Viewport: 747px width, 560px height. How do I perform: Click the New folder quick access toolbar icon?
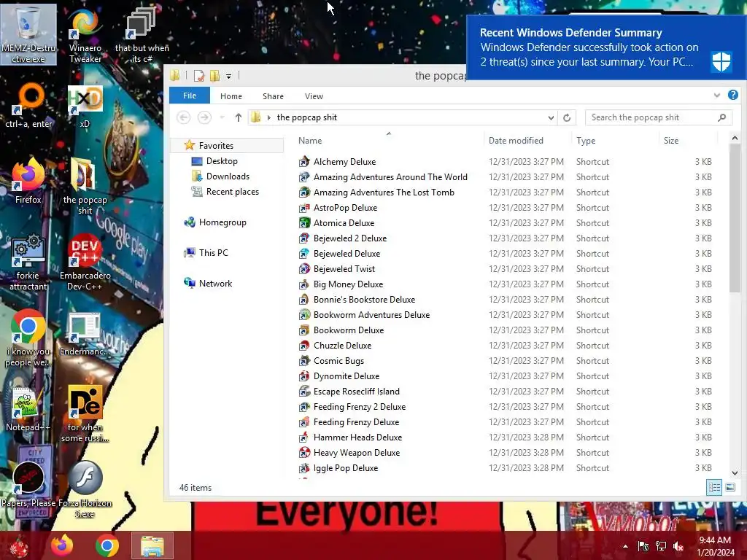point(215,76)
